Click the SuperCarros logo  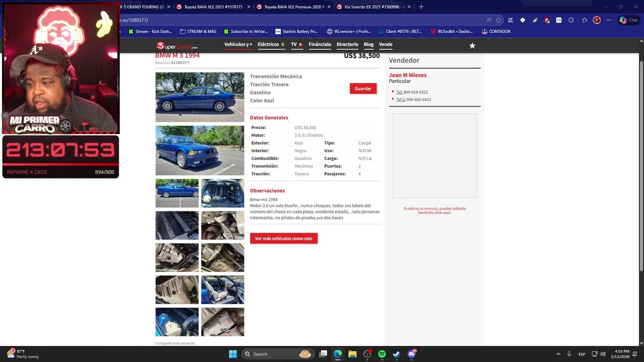click(x=177, y=46)
